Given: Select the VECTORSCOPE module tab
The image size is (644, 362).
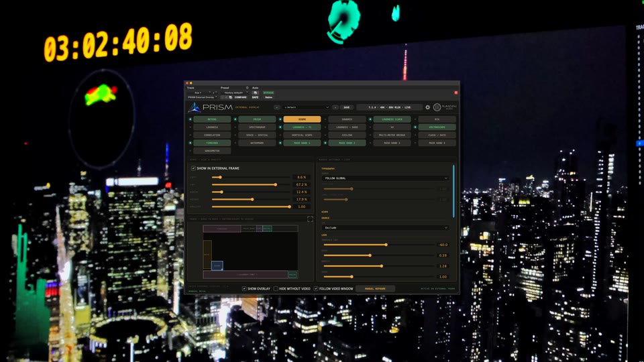Looking at the screenshot, I should click(437, 127).
